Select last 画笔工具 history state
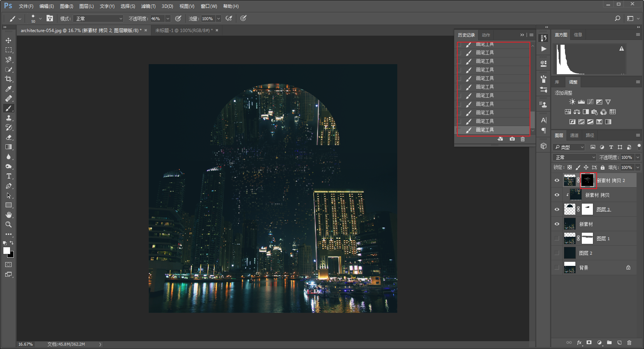 (x=493, y=130)
